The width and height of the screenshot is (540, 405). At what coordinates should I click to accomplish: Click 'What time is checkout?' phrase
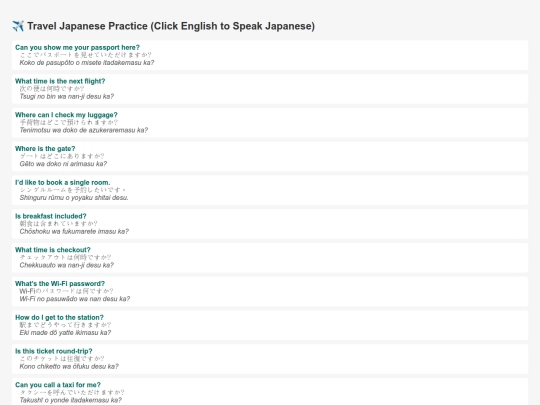pyautogui.click(x=53, y=250)
